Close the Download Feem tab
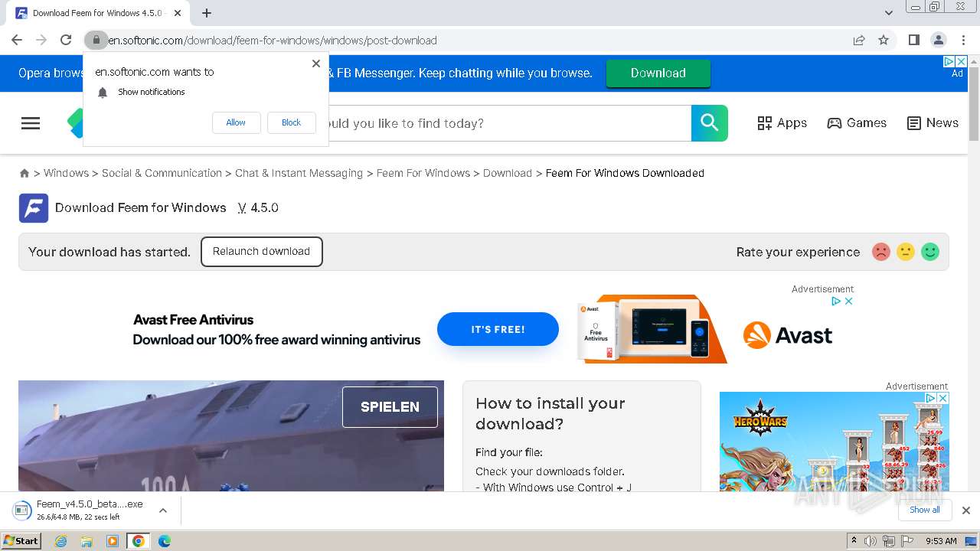Screen dimensions: 980x551 point(178,13)
